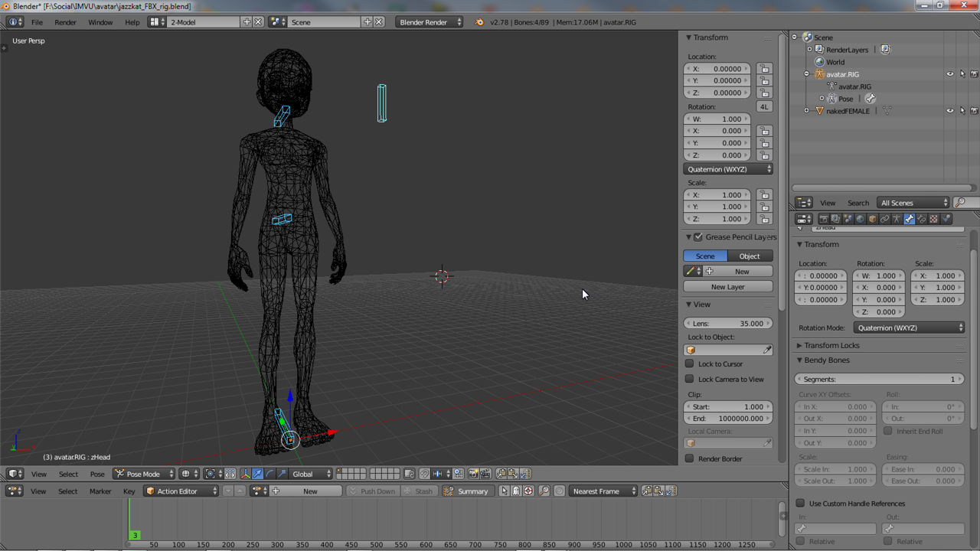Click the bone icon beside Pose in outliner

871,98
